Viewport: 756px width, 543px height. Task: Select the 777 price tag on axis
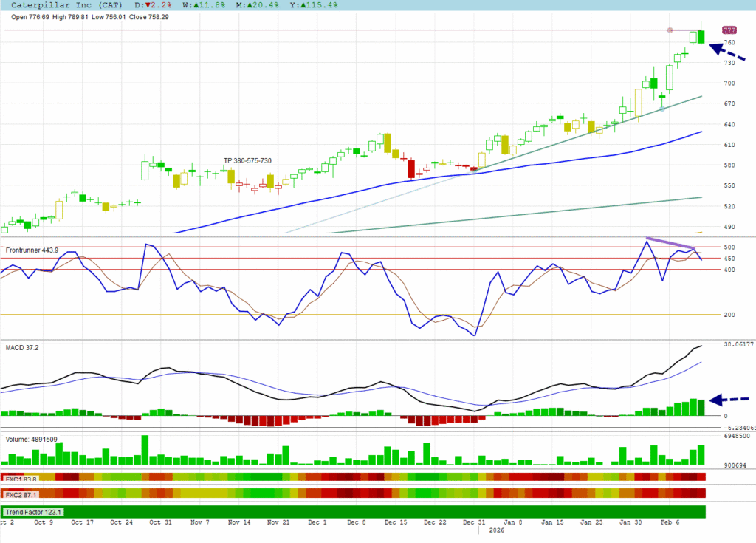[x=729, y=30]
